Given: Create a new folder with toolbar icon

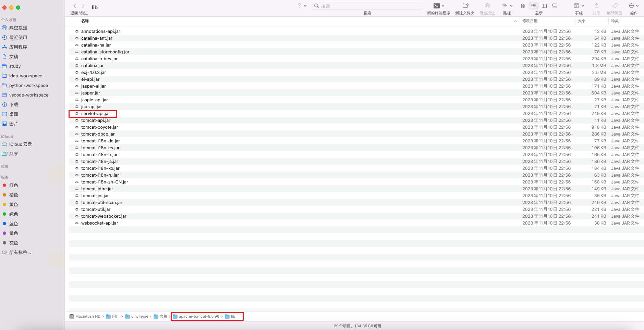Looking at the screenshot, I should point(465,6).
